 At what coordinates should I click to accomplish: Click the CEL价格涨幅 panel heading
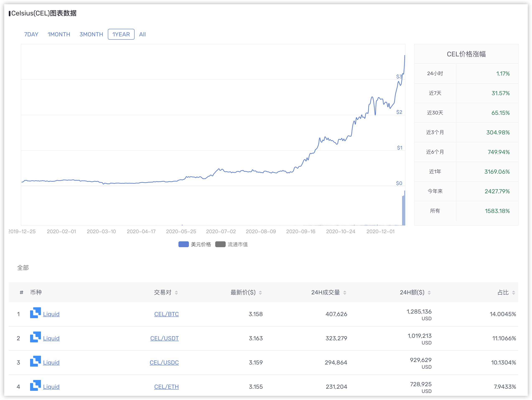pos(466,54)
